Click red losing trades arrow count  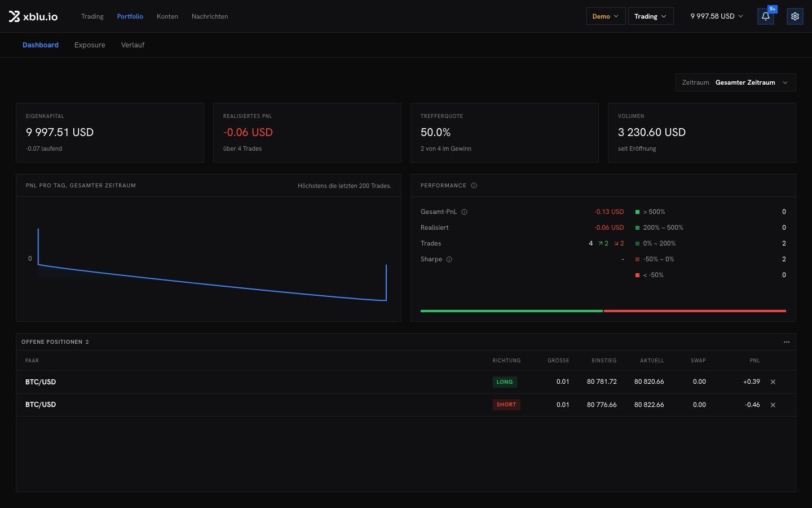(619, 243)
